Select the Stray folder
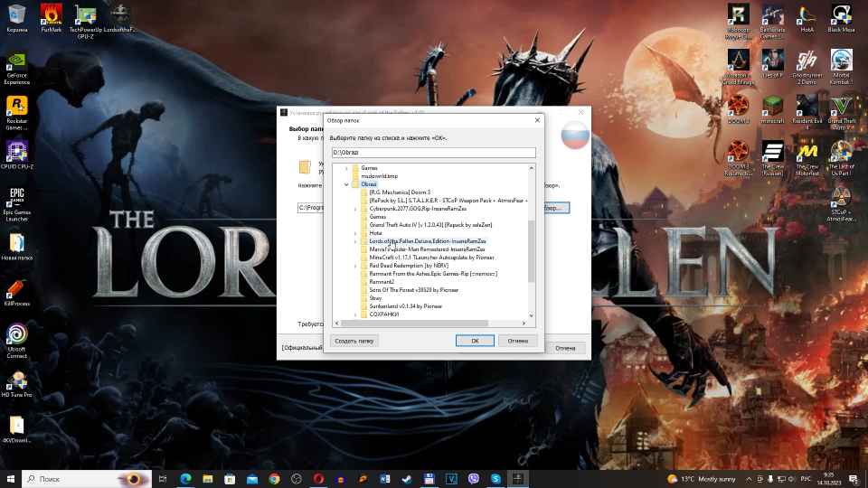The height and width of the screenshot is (488, 868). [x=375, y=298]
